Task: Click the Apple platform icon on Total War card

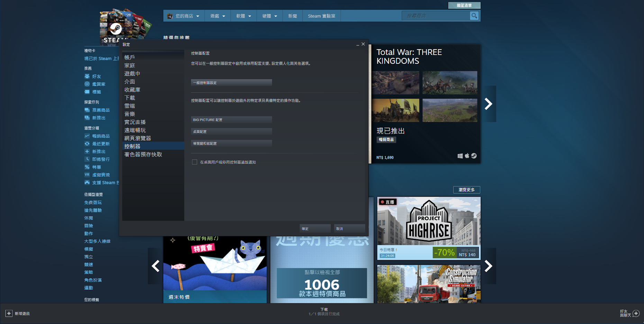Action: click(467, 156)
